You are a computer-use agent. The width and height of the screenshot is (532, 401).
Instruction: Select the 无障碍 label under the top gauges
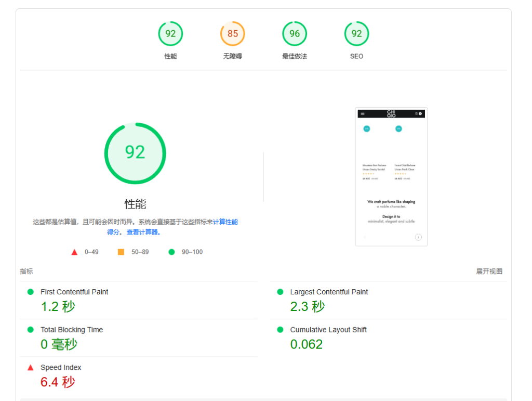click(x=232, y=56)
